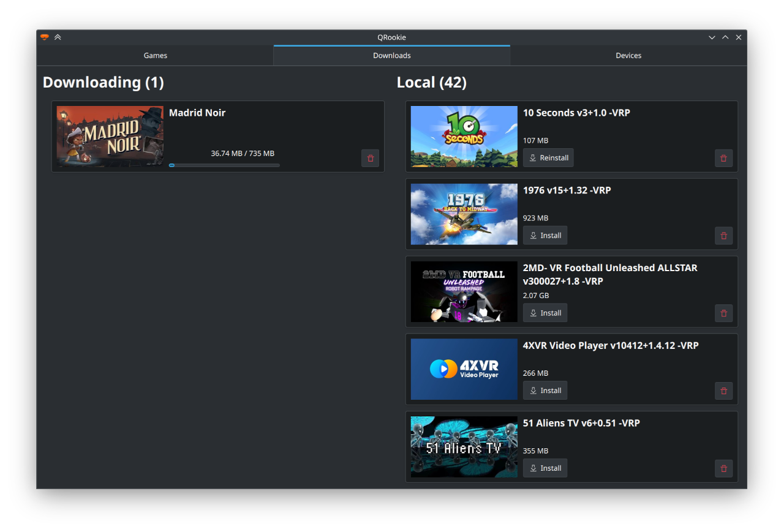Click the 2.07 GB size label
The image size is (784, 532).
pyautogui.click(x=536, y=296)
